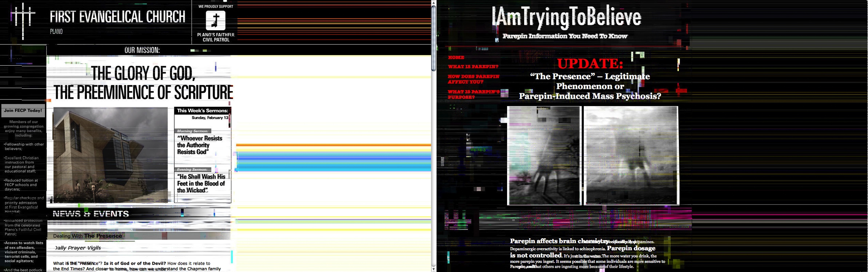Click the IAmTryingToBelieve site title
This screenshot has height=272, width=868.
[566, 17]
